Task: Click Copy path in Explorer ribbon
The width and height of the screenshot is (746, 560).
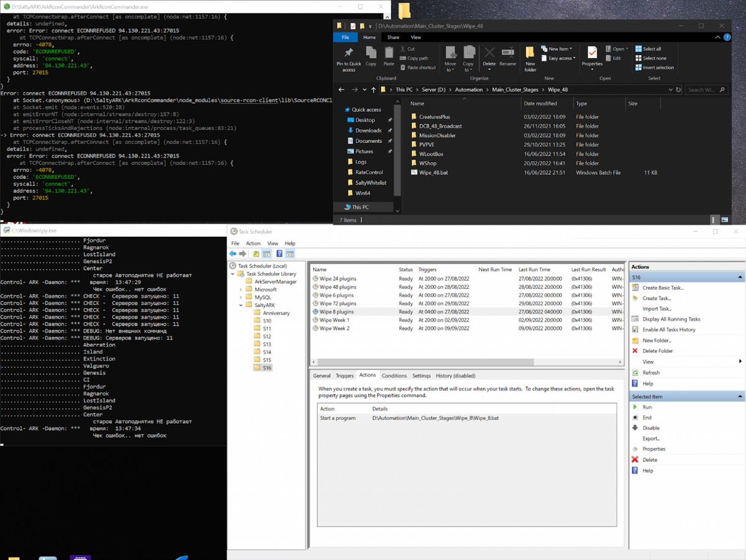Action: pyautogui.click(x=413, y=58)
